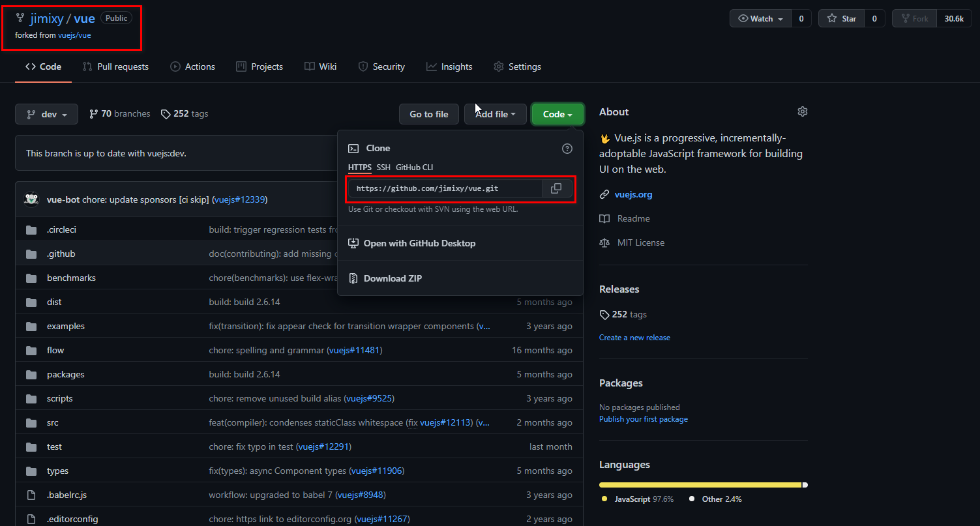This screenshot has width=980, height=526.
Task: Open the Watch dropdown
Action: pos(760,18)
